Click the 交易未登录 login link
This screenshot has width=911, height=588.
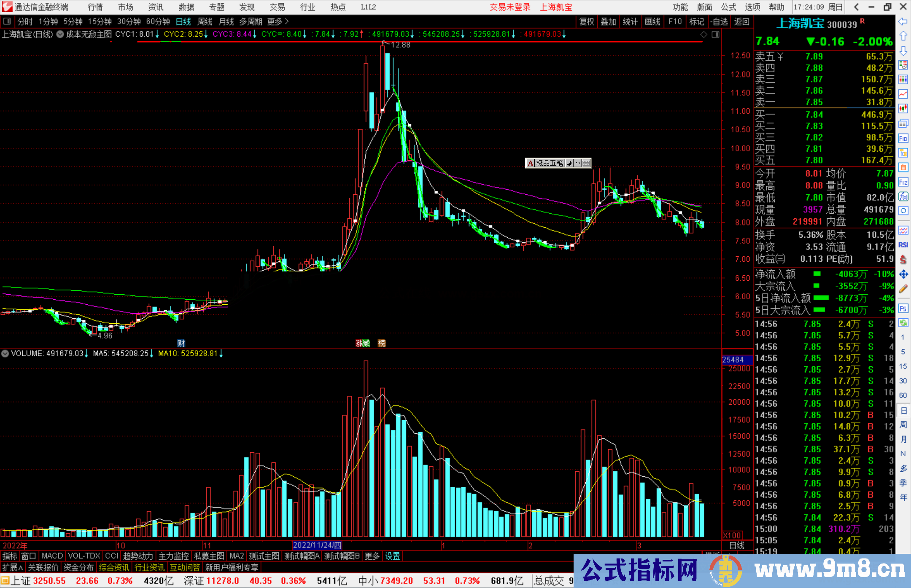pos(510,7)
